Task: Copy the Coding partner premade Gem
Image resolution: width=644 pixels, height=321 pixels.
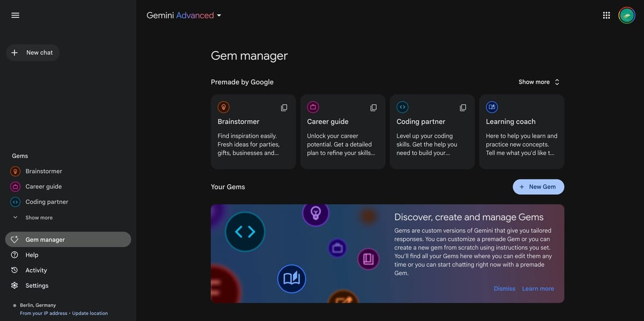Action: (x=463, y=107)
